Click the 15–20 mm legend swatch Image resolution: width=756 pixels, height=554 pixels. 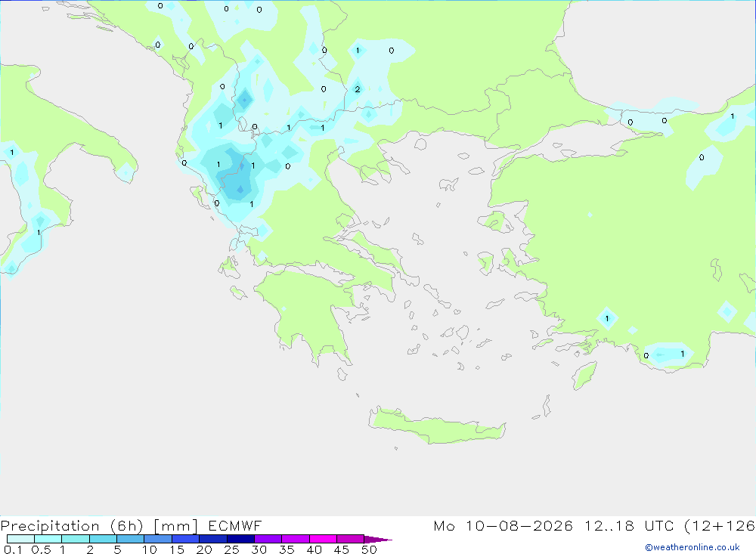185,539
